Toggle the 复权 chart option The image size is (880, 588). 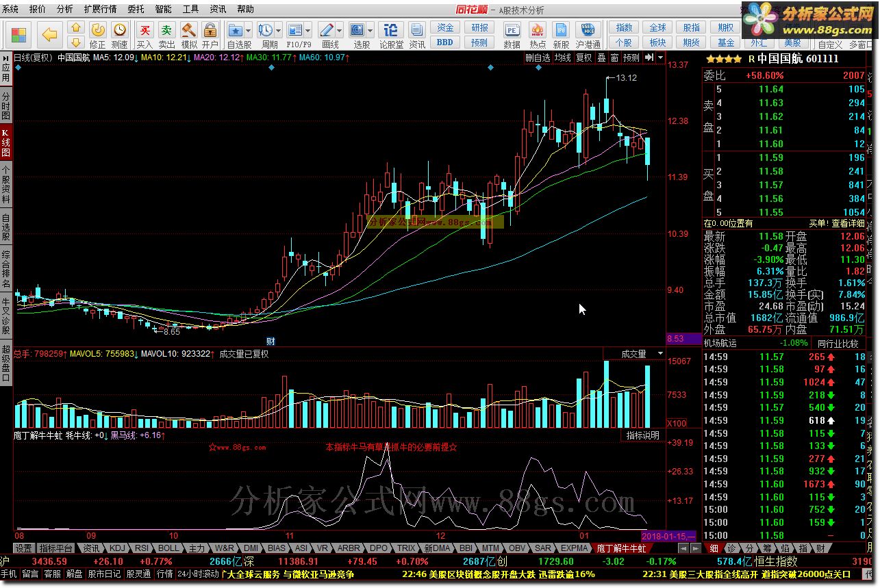pos(583,57)
